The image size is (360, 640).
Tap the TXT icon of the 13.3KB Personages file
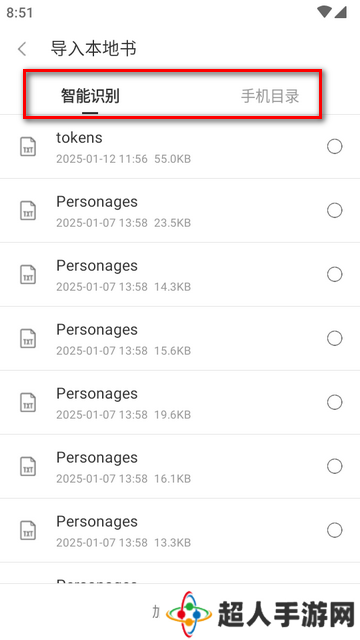[x=28, y=530]
